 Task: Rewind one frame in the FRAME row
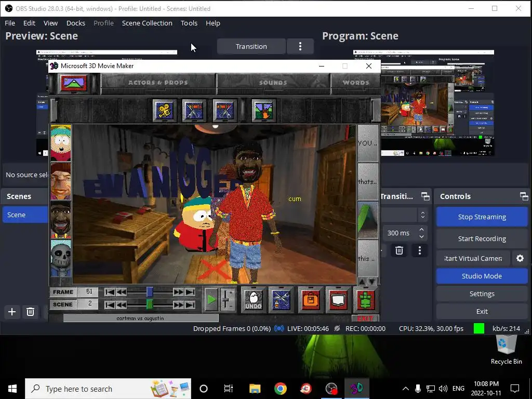tap(121, 292)
